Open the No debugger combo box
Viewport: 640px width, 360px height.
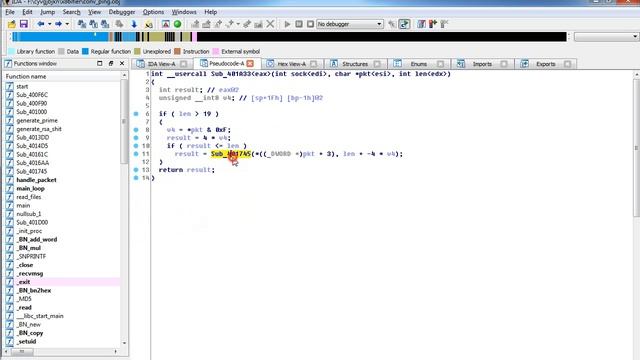click(350, 24)
